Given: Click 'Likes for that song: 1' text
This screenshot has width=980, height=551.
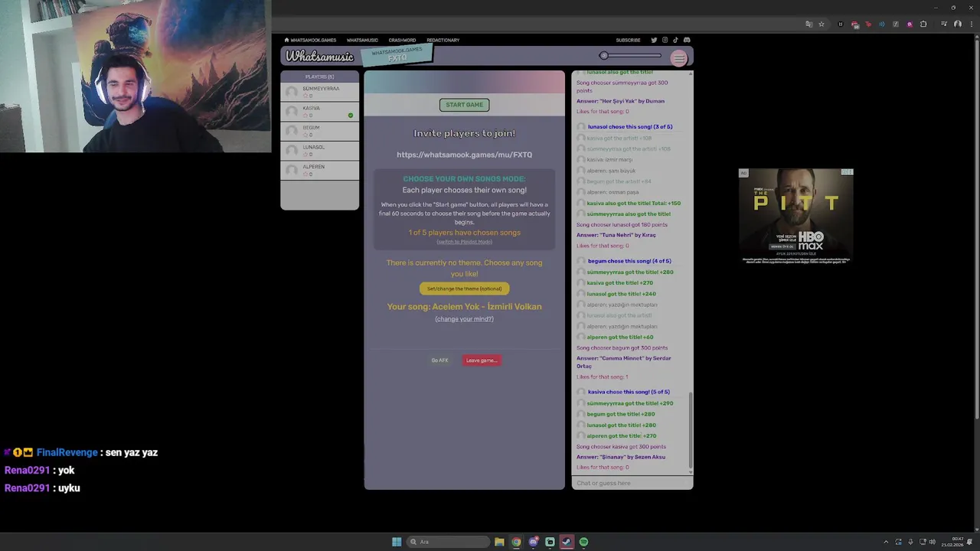Looking at the screenshot, I should [x=602, y=377].
